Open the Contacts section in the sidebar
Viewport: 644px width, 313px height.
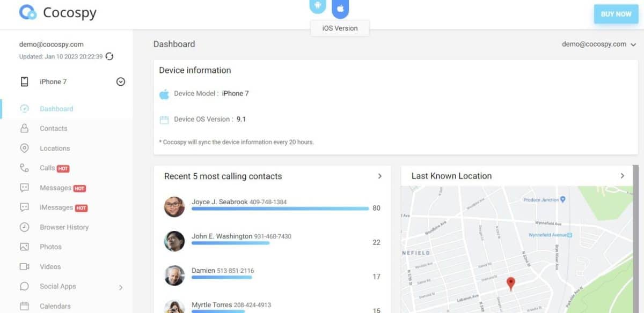(x=53, y=128)
